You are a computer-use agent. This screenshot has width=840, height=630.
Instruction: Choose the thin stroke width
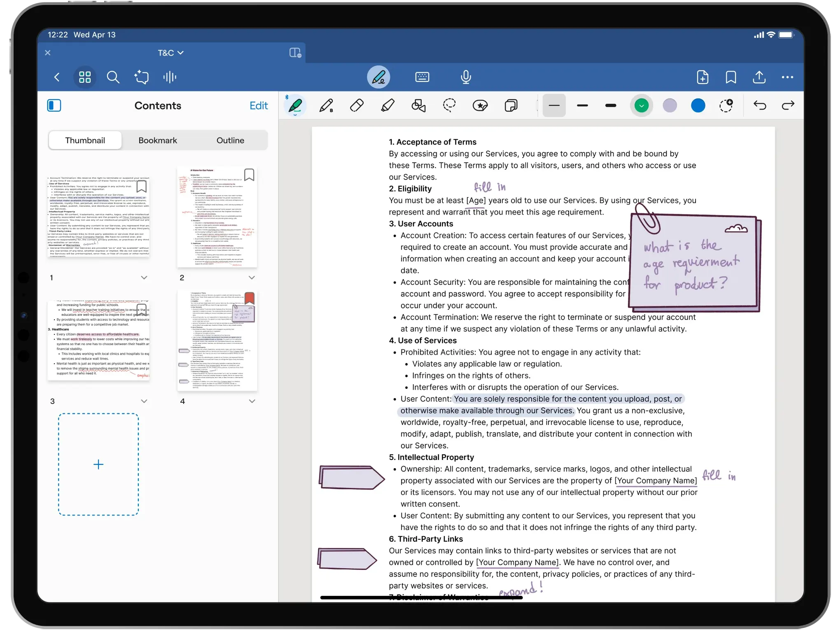point(554,106)
